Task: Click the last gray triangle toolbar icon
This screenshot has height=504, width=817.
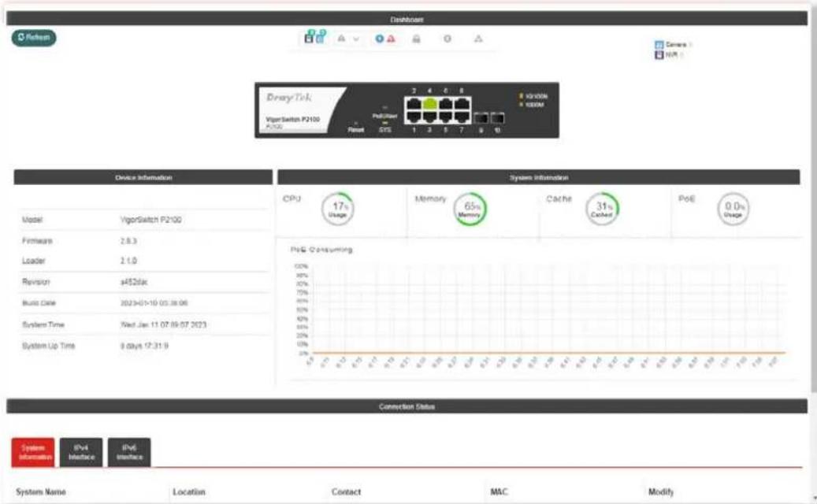Action: click(x=478, y=39)
